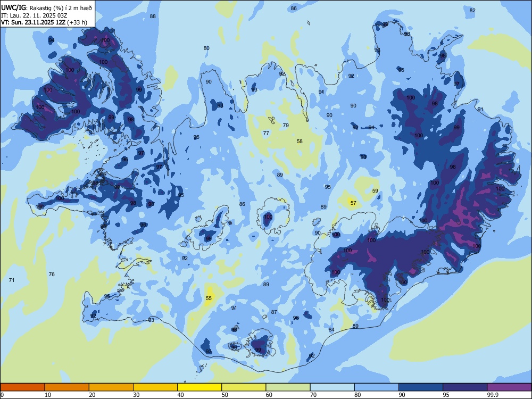This screenshot has height=399, width=532.
Task: Click the offshore value "71"
Action: pos(12,280)
